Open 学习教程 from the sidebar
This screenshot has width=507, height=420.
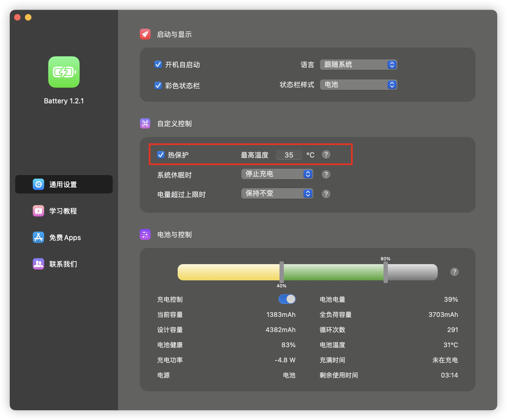[63, 211]
